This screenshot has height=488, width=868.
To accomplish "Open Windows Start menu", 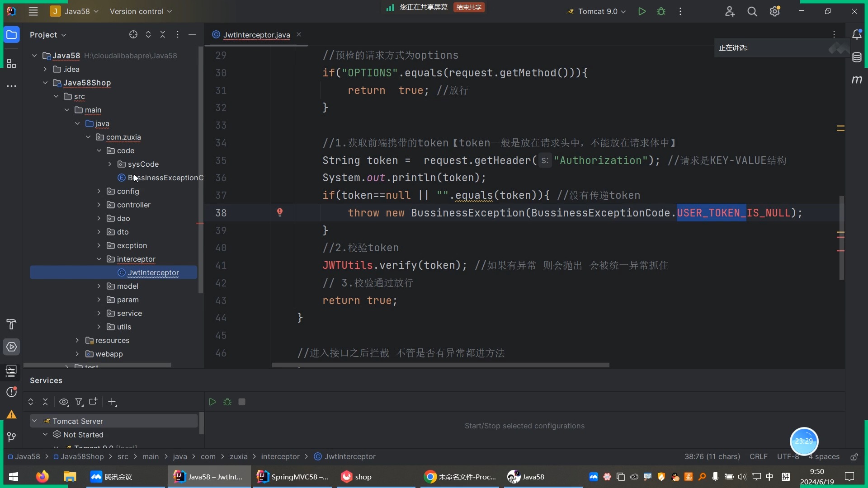I will pyautogui.click(x=14, y=477).
